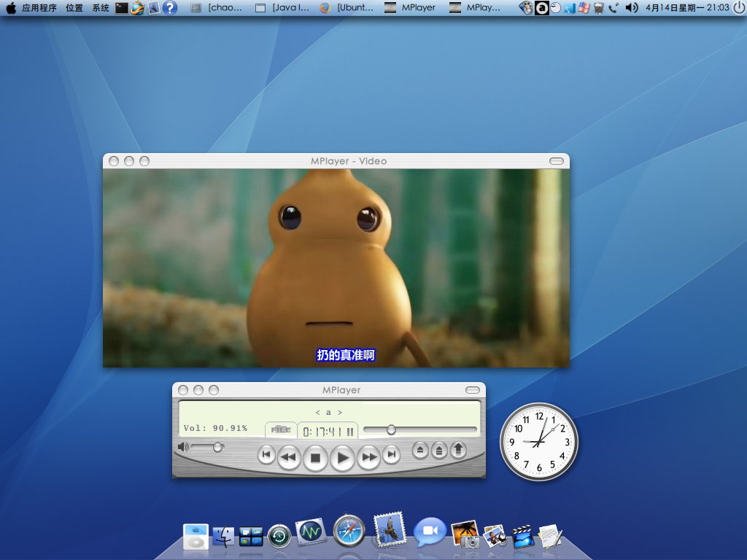
Task: Start playback with the play button
Action: click(x=342, y=458)
